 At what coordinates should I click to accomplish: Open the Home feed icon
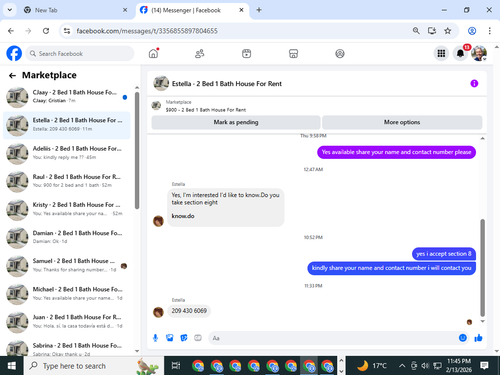(x=153, y=53)
